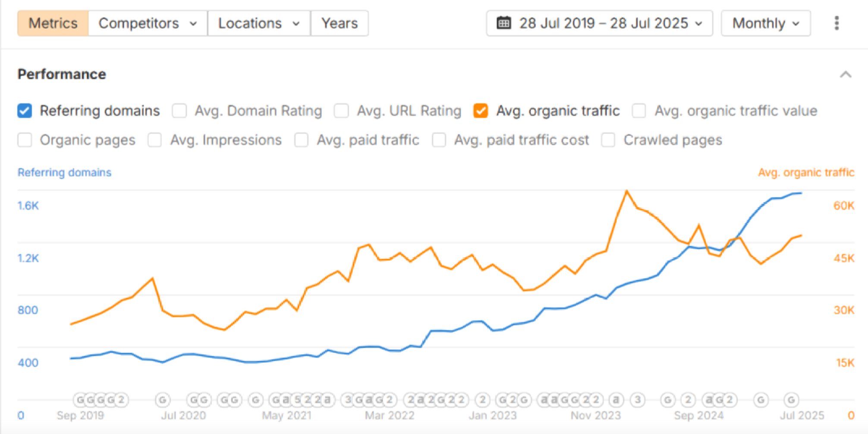Screen dimensions: 868x434
Task: Open the Competitors dropdown
Action: pyautogui.click(x=148, y=23)
